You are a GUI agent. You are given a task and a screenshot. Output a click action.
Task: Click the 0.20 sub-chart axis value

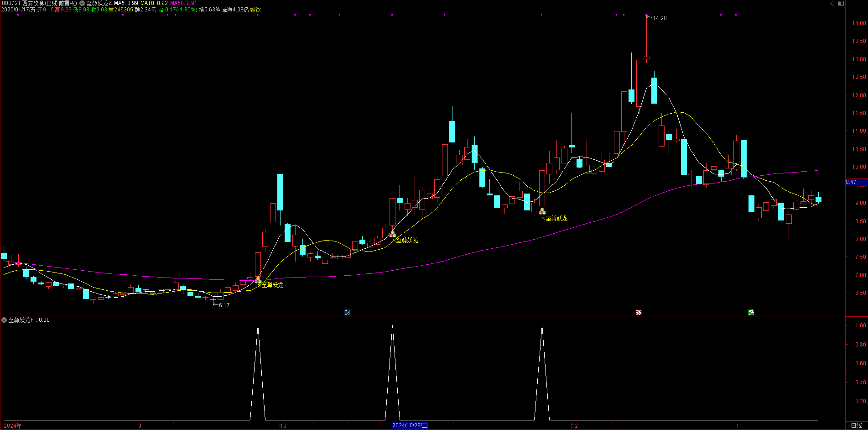coord(861,401)
